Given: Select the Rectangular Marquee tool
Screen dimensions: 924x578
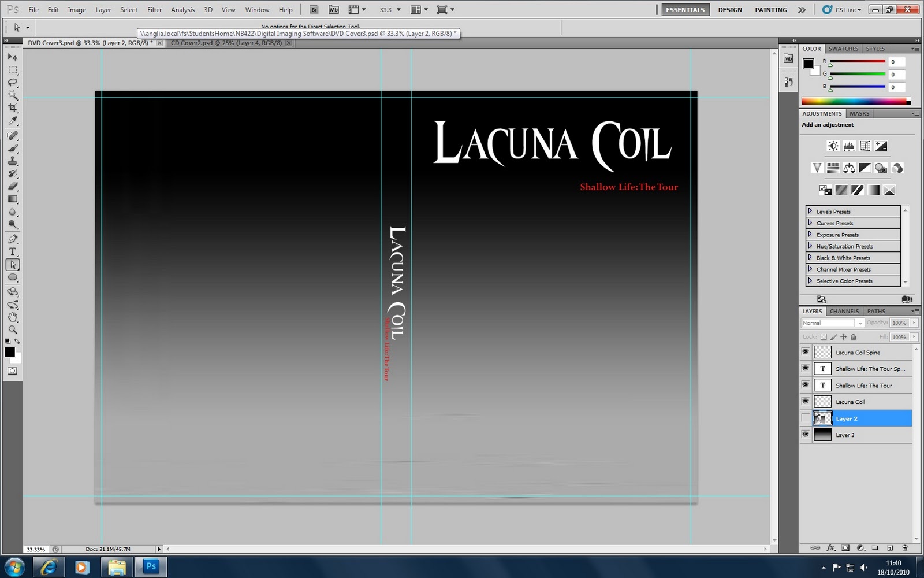Looking at the screenshot, I should tap(13, 70).
